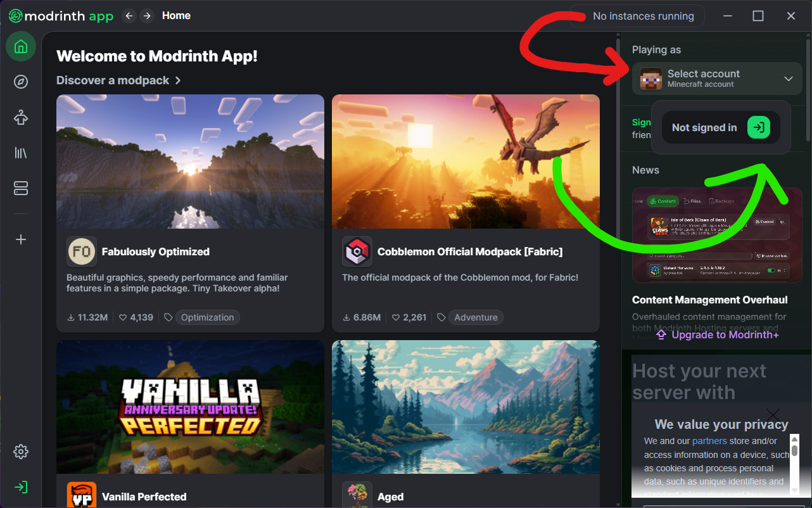Click the Optimization tag on Fabulously Optimized
Viewport: 812px width, 508px height.
pyautogui.click(x=207, y=317)
